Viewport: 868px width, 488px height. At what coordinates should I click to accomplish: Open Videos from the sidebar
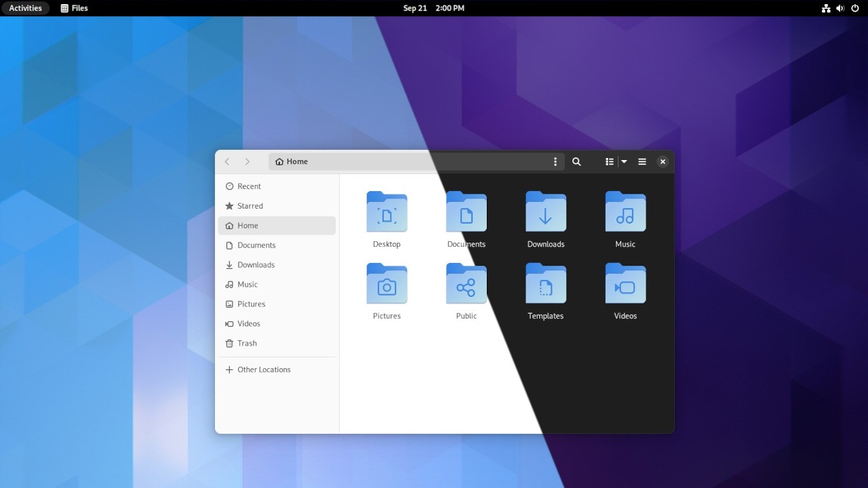click(277, 324)
